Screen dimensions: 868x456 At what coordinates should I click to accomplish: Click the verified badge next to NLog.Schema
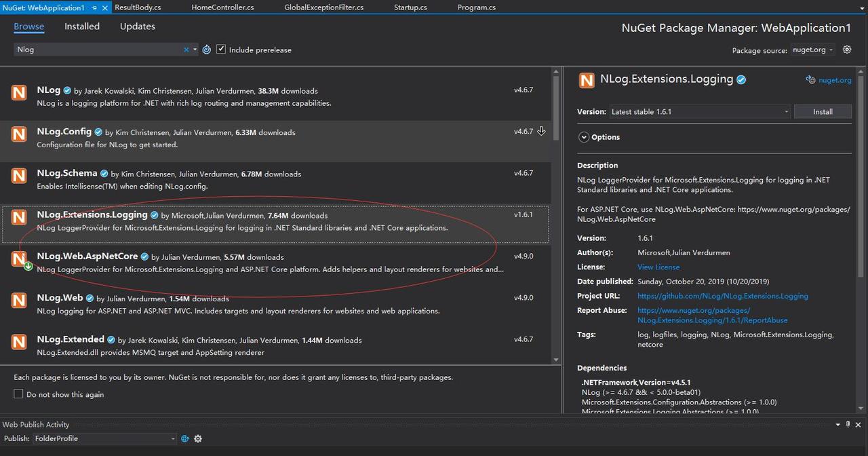tap(104, 174)
